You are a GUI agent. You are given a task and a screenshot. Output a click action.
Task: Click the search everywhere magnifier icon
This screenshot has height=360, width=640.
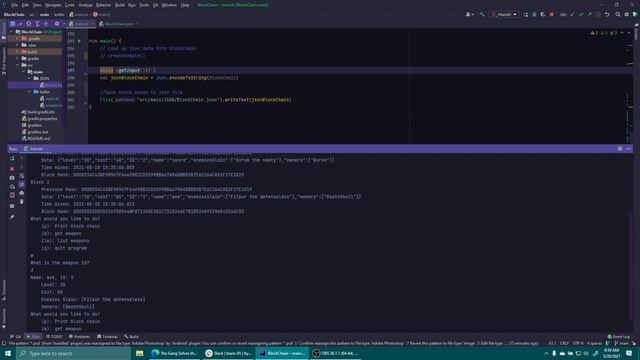coord(618,14)
